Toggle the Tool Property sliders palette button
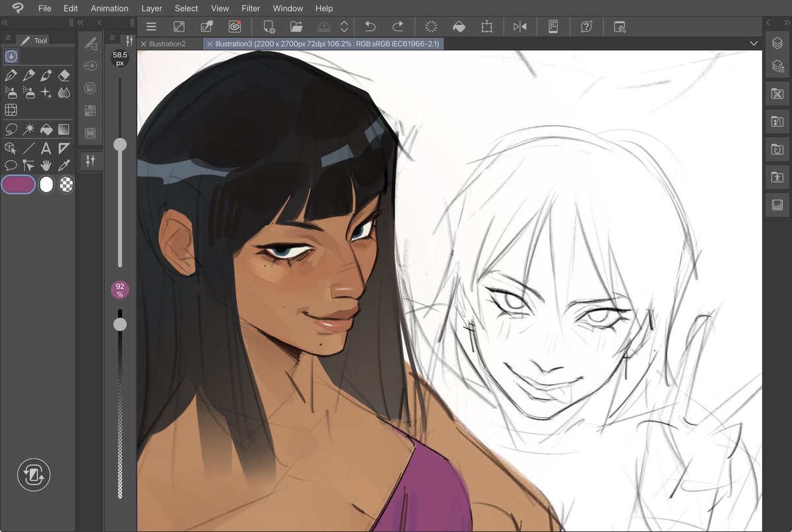This screenshot has height=532, width=792. coord(90,160)
